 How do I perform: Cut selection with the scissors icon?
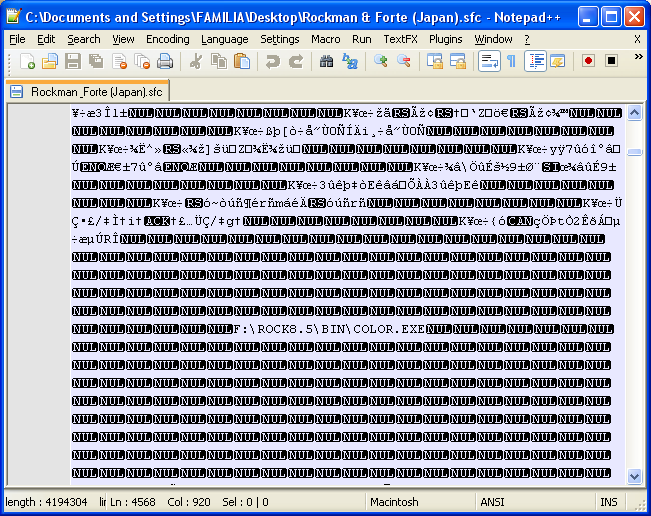[196, 61]
